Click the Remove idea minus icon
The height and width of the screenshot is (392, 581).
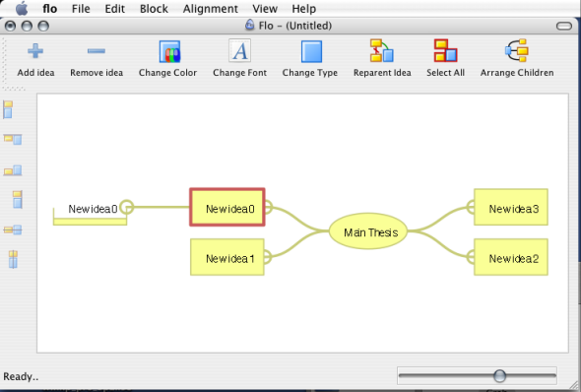(x=97, y=51)
